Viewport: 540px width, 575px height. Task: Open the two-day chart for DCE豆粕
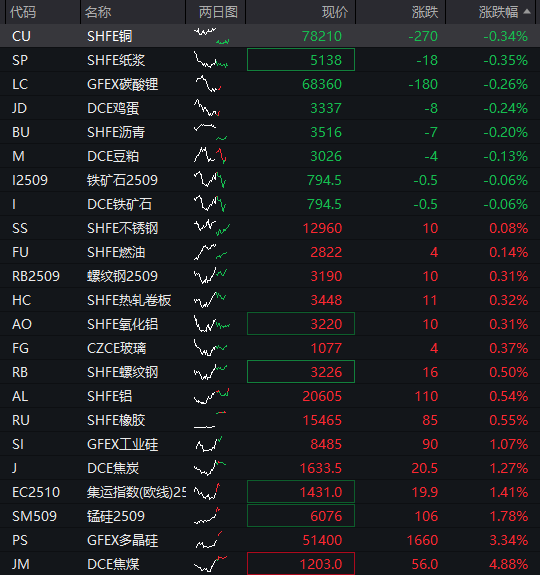tap(210, 156)
